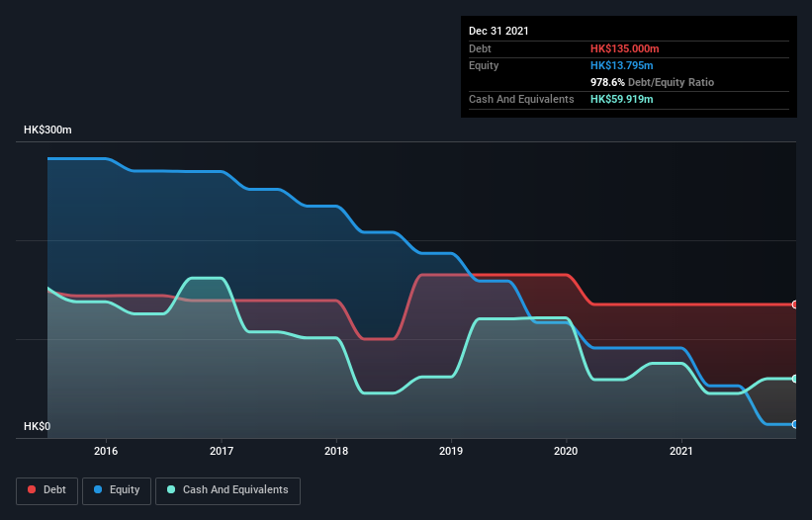This screenshot has height=520, width=812.
Task: Click the red Debt legend dot
Action: pyautogui.click(x=32, y=489)
